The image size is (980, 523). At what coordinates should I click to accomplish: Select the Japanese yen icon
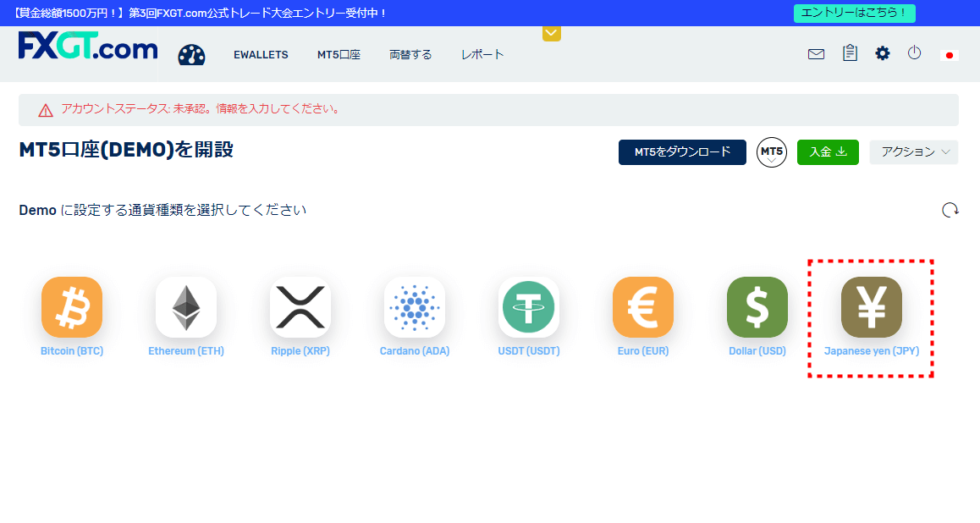(x=872, y=307)
